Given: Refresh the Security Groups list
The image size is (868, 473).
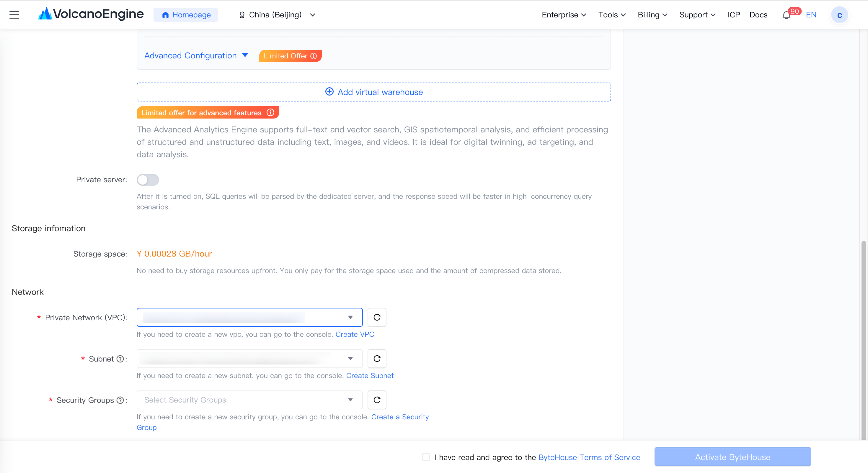Looking at the screenshot, I should coord(377,400).
